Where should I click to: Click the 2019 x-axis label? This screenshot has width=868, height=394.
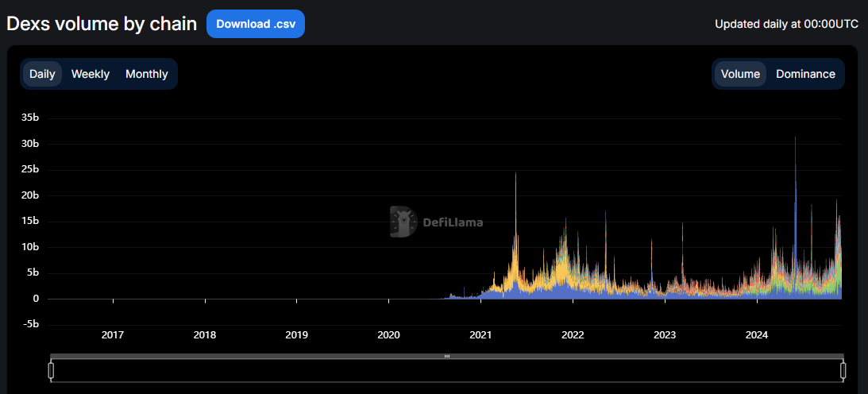(x=296, y=334)
